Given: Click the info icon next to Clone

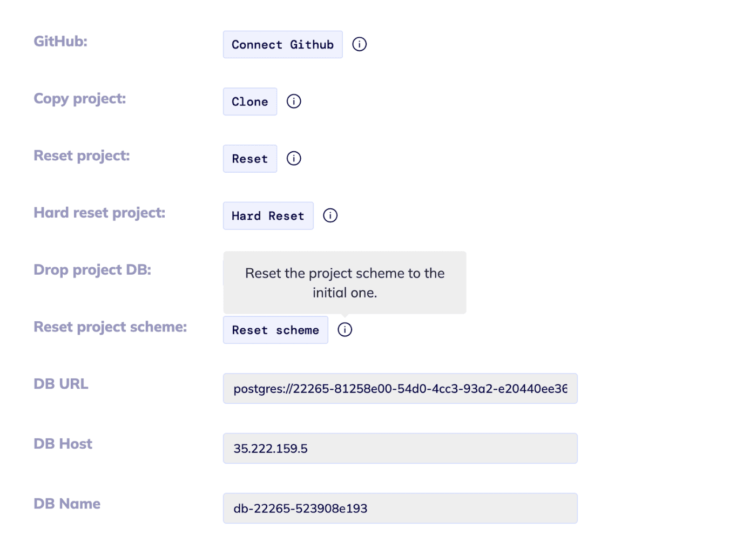Looking at the screenshot, I should coord(294,101).
